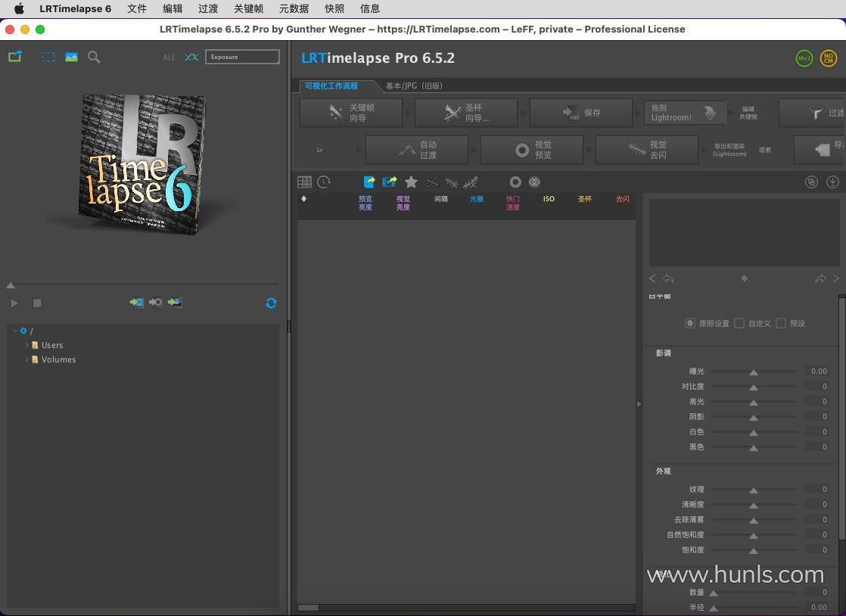Collapse the root / tree node

pyautogui.click(x=15, y=330)
